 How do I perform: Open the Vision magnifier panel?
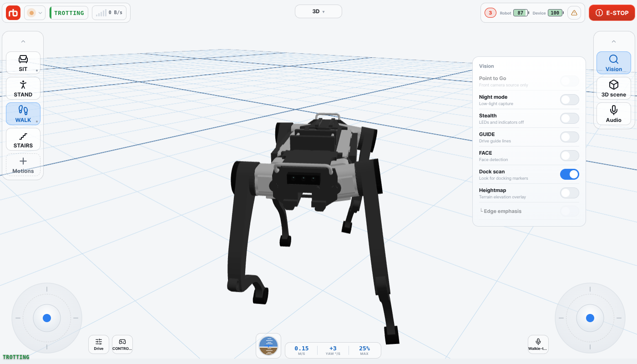(x=614, y=63)
